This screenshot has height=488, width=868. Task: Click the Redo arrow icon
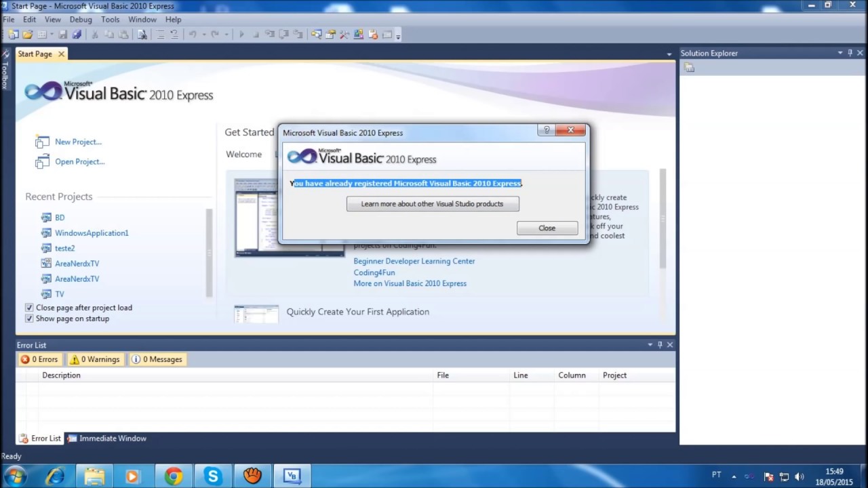pos(215,35)
